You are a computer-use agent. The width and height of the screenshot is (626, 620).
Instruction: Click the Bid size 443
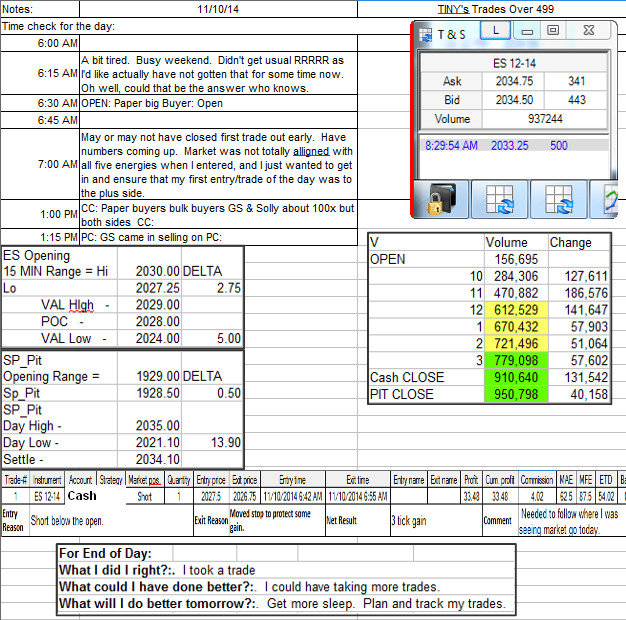tap(576, 100)
